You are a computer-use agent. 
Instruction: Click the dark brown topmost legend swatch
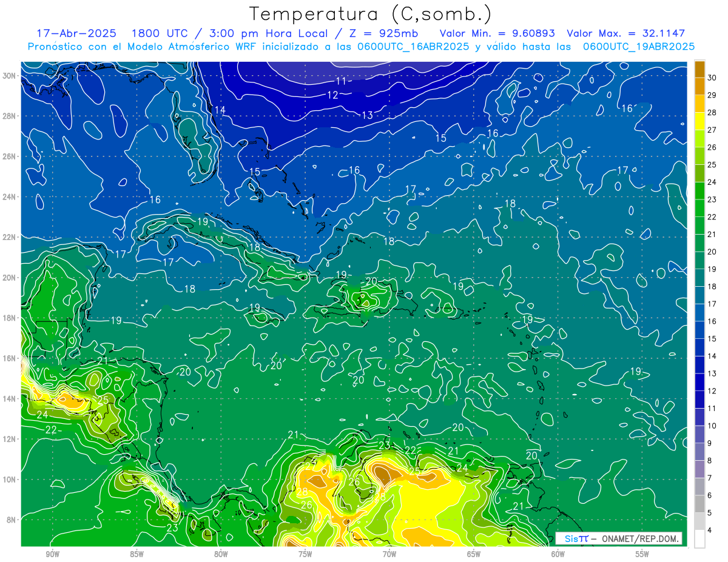699,69
